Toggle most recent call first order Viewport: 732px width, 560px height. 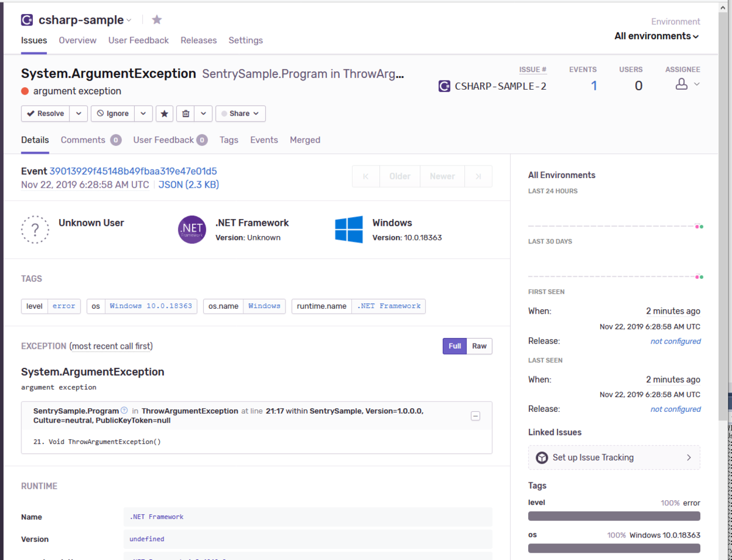point(111,346)
